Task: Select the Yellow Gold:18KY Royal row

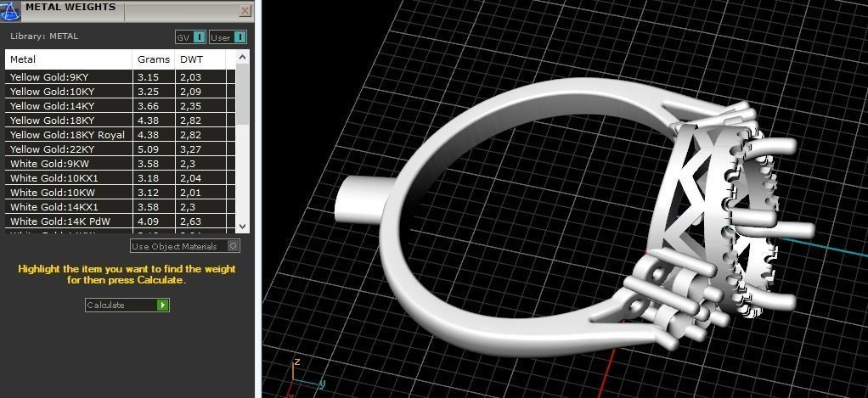Action: pos(120,134)
